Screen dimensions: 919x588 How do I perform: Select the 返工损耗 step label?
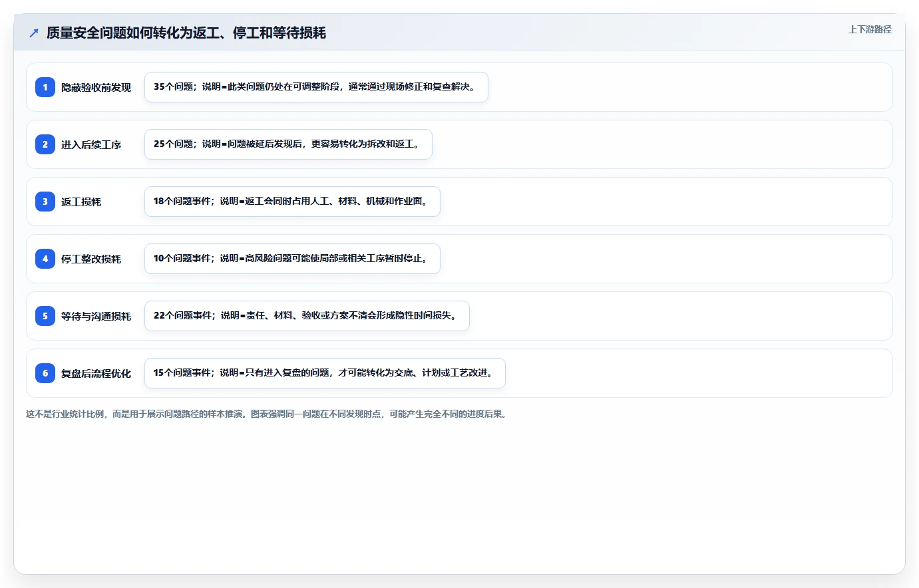(x=81, y=202)
